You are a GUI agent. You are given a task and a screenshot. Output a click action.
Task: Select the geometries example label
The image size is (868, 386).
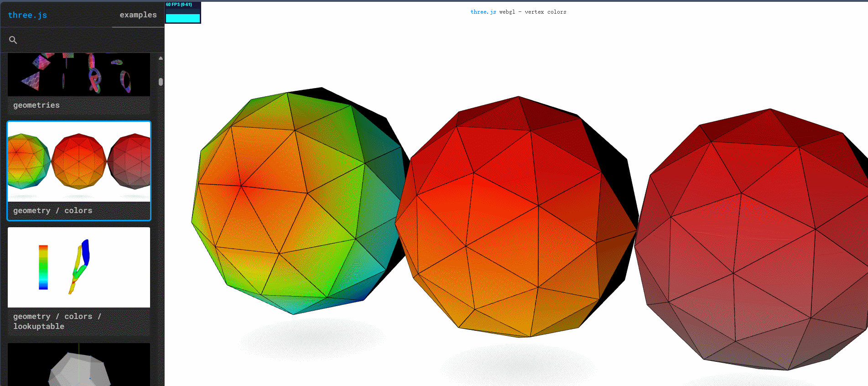click(x=36, y=105)
